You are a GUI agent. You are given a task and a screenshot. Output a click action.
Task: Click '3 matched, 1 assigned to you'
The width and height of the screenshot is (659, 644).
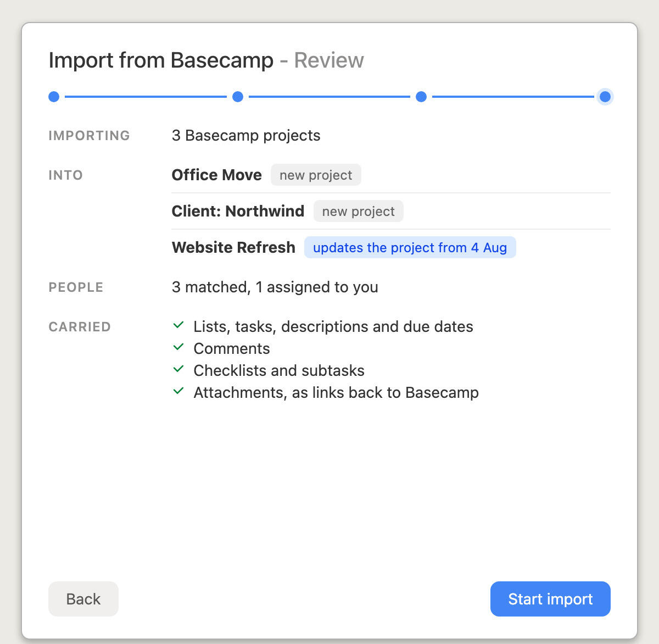275,287
